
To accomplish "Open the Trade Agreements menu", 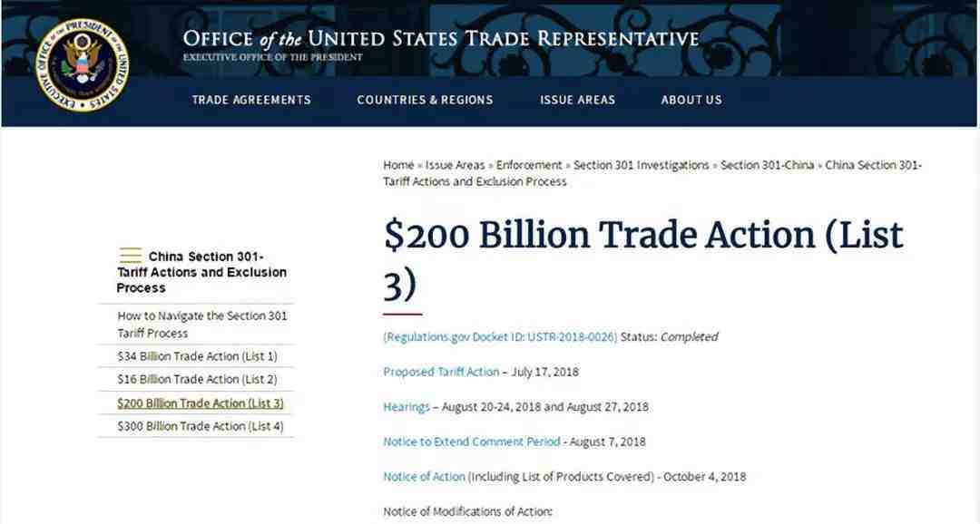I will [x=251, y=100].
